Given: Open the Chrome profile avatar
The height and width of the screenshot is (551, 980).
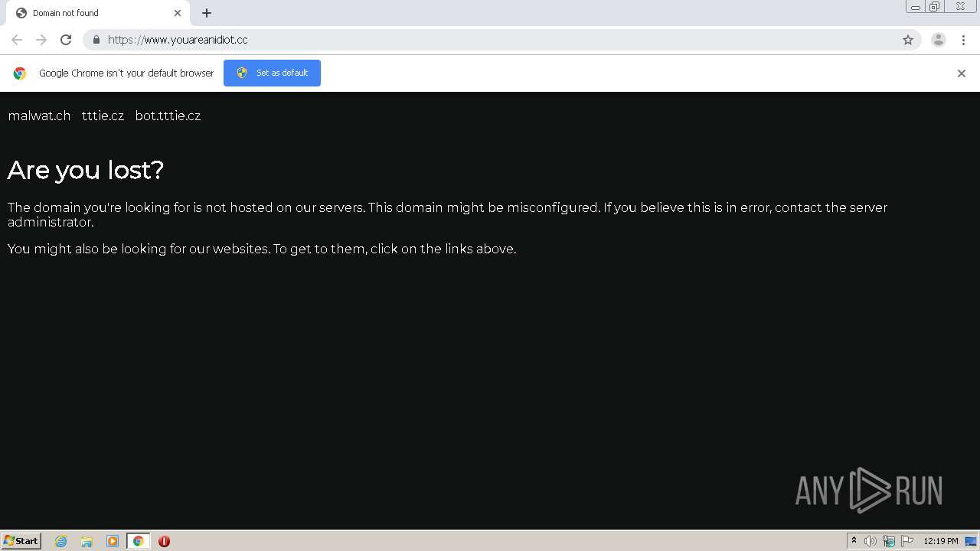Looking at the screenshot, I should click(939, 40).
